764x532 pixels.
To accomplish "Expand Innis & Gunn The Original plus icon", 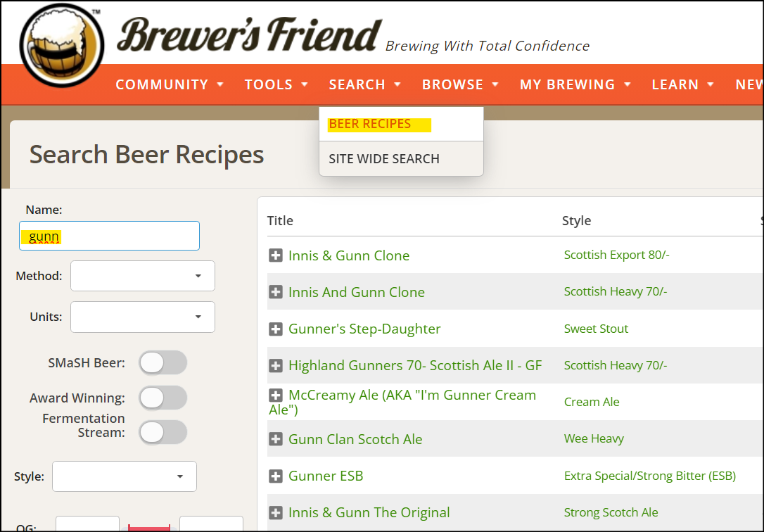I will 276,512.
